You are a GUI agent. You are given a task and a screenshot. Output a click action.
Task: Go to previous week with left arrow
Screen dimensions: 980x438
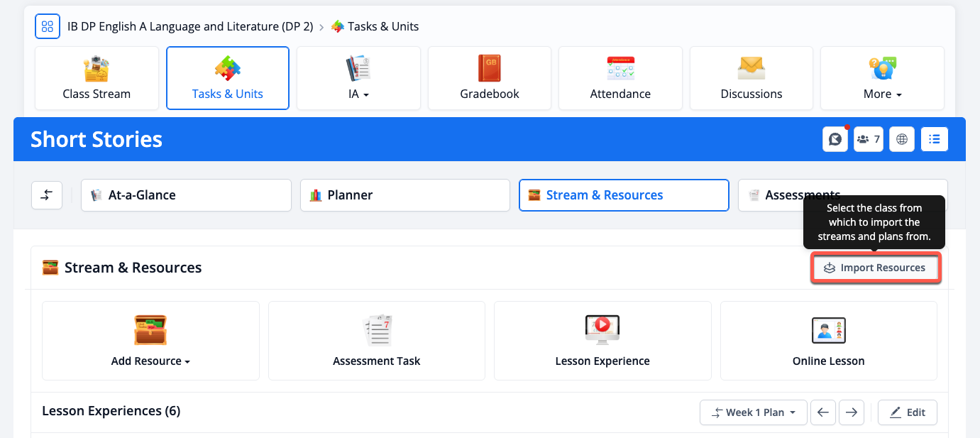tap(822, 412)
